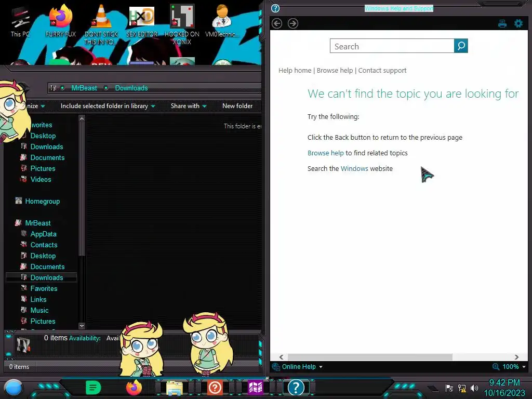Screen dimensions: 532x399
Task: Click the Help home tab
Action: [295, 71]
